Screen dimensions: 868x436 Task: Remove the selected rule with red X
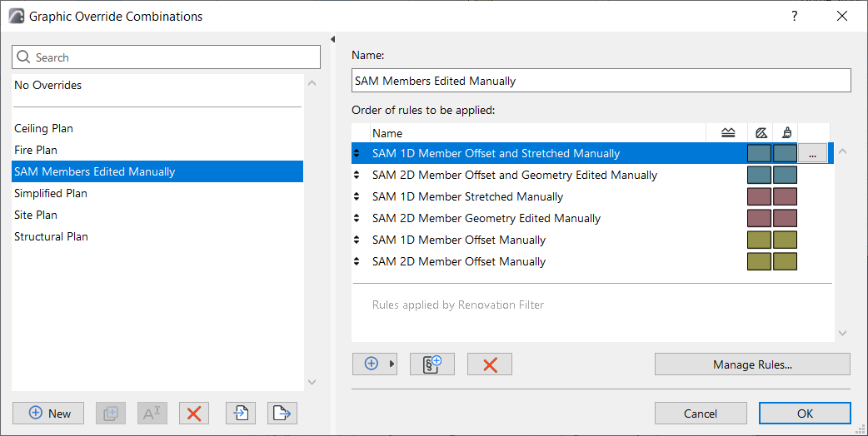490,364
